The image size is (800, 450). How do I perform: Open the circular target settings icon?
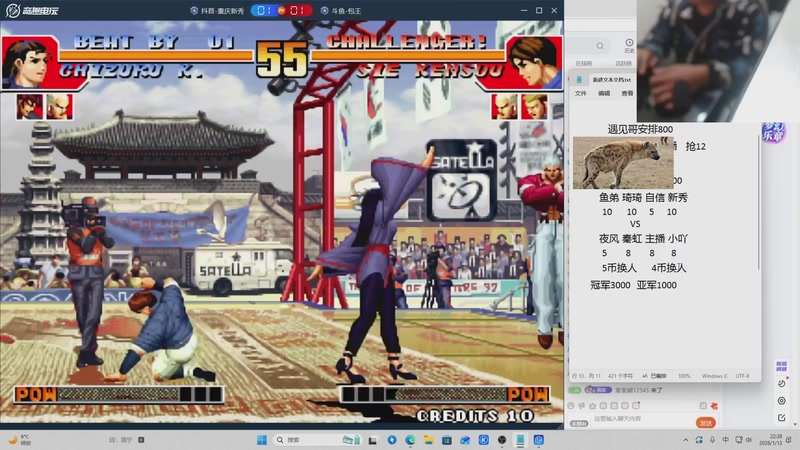point(781,401)
